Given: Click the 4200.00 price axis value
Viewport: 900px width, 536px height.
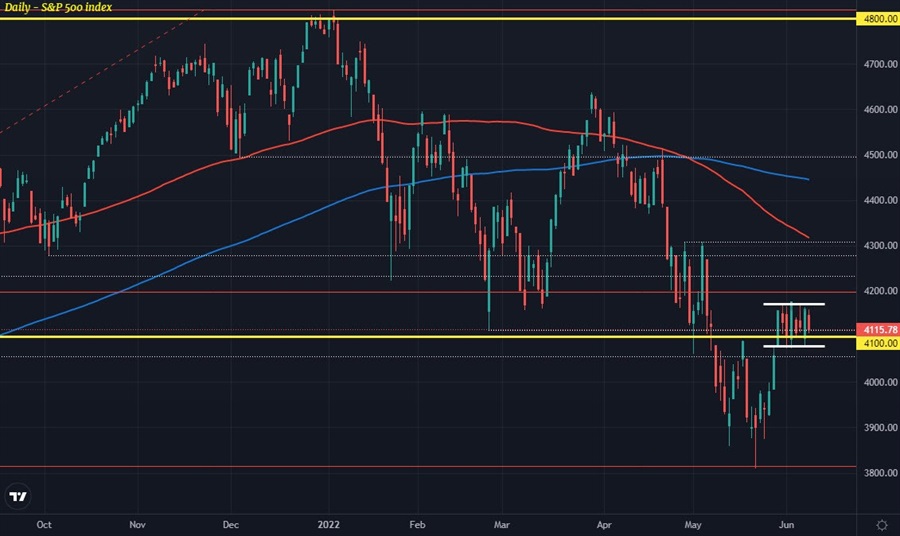Looking at the screenshot, I should (x=880, y=291).
